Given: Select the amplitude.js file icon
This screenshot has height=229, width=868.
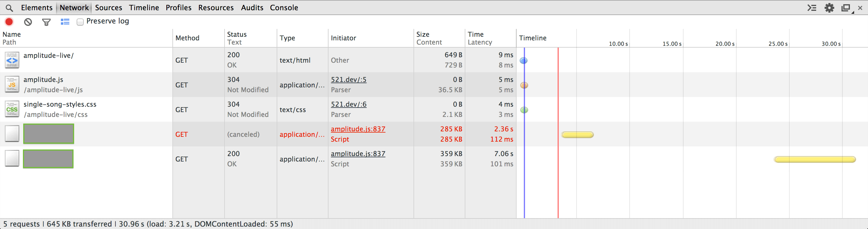Looking at the screenshot, I should tap(12, 85).
